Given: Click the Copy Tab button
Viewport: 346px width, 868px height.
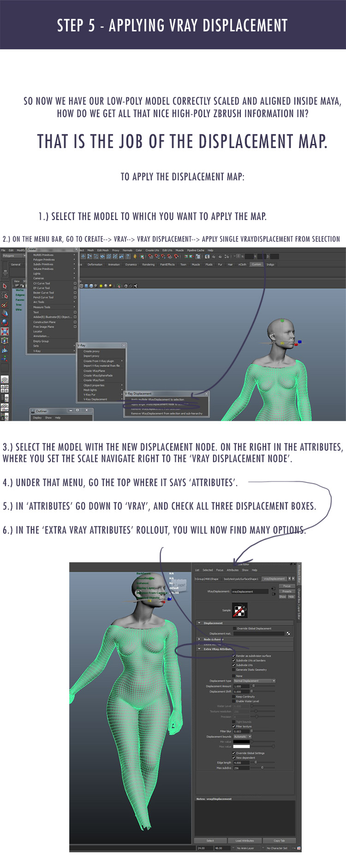Looking at the screenshot, I should 279,840.
